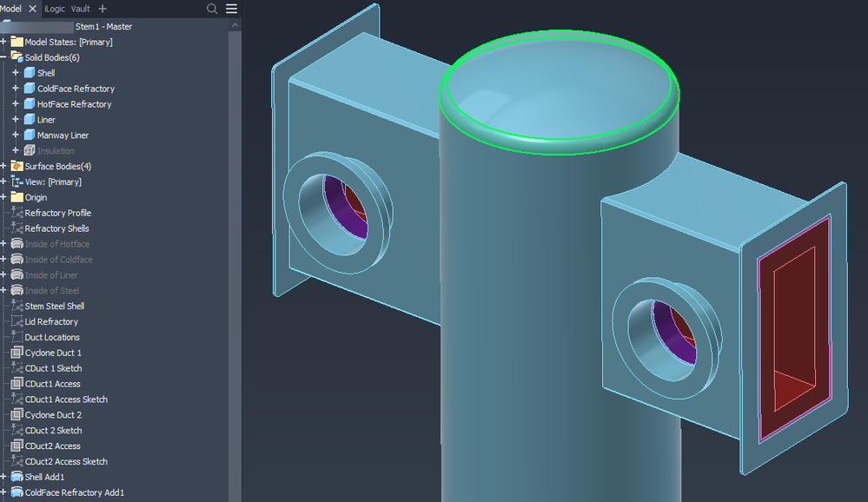
Task: Select the Shell Add1 feature icon
Action: tap(17, 477)
